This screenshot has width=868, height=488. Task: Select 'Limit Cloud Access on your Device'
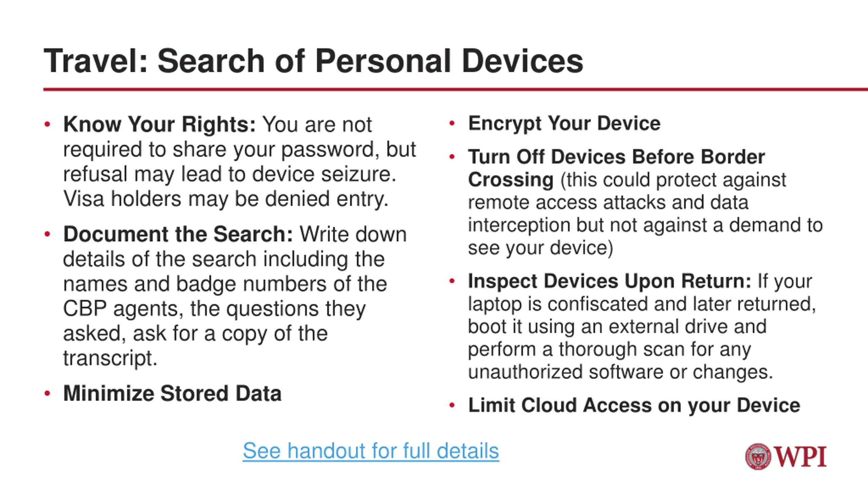coord(634,405)
